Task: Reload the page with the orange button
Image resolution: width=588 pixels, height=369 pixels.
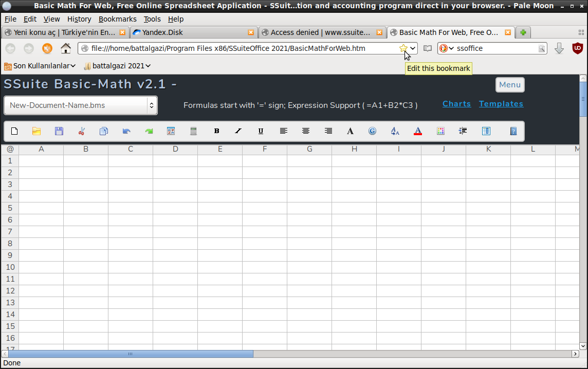Action: (x=47, y=48)
